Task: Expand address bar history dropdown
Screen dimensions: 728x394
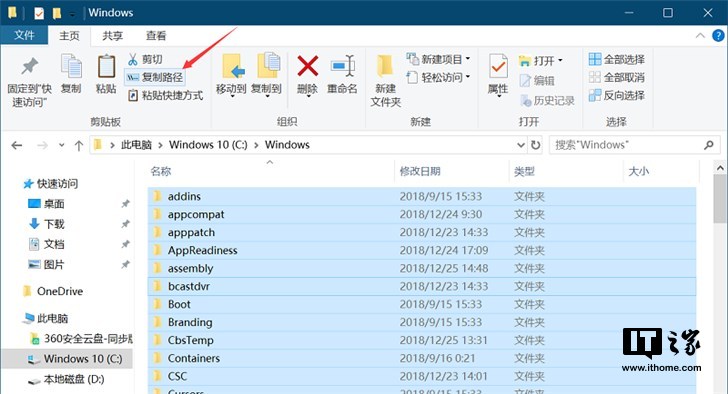Action: 521,145
